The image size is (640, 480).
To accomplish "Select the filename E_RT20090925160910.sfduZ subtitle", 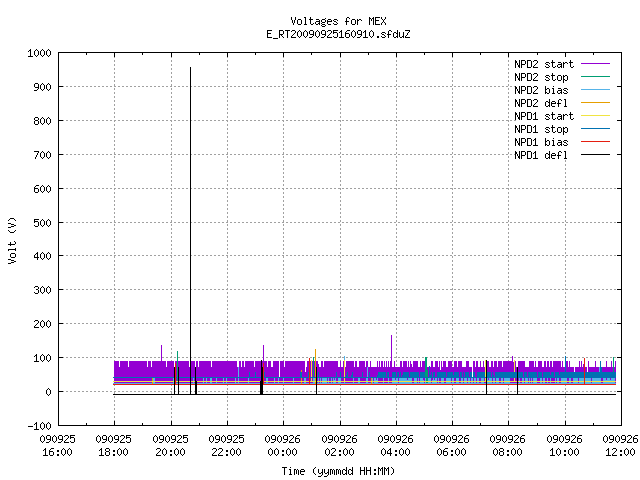I will pos(338,34).
